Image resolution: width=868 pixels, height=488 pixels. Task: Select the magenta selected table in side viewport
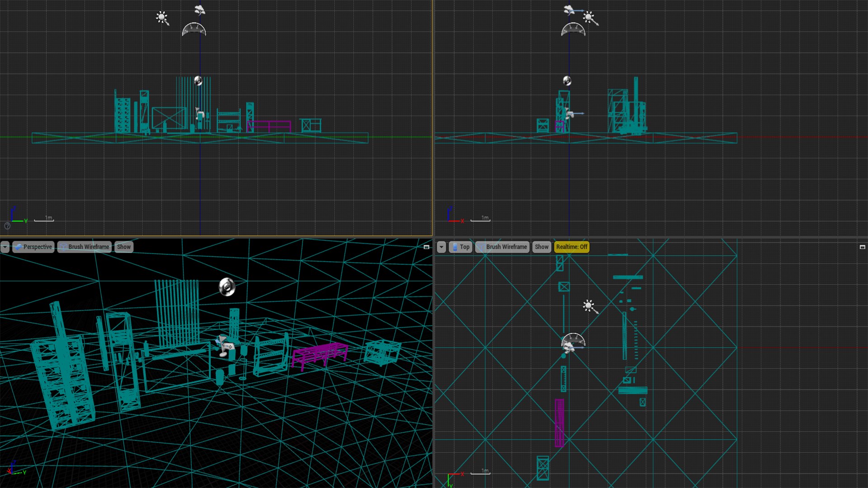(269, 127)
